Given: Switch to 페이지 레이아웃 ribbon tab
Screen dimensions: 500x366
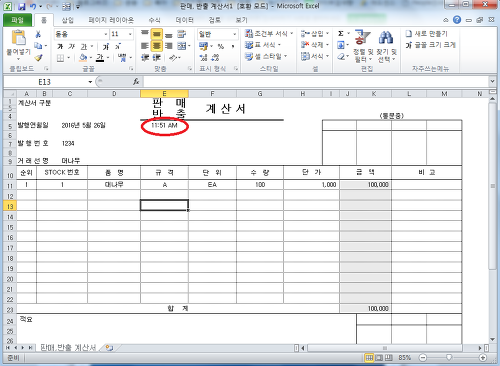Looking at the screenshot, I should pyautogui.click(x=111, y=20).
